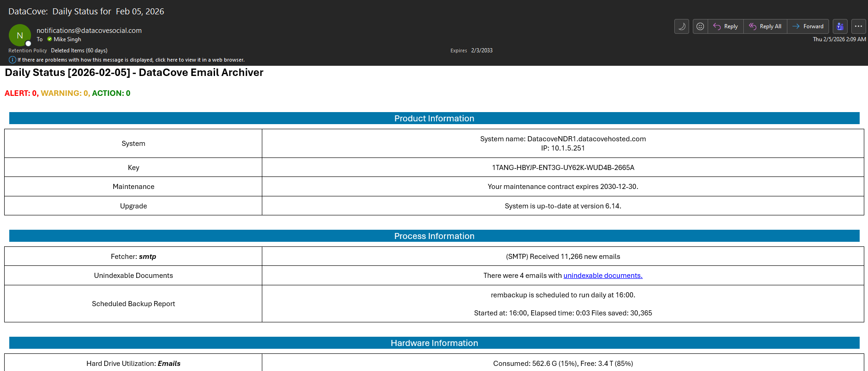The height and width of the screenshot is (371, 868).
Task: Click the info icon beside display-problem notice
Action: point(13,60)
